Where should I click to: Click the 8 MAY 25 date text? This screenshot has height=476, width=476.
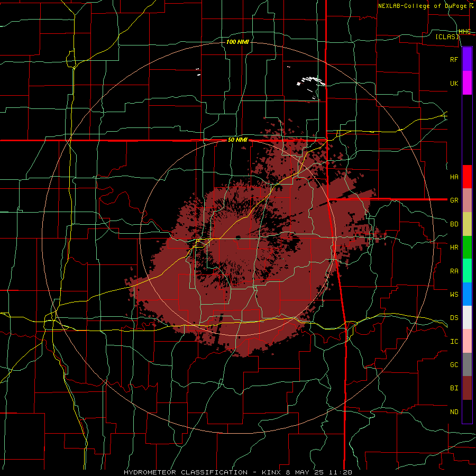pyautogui.click(x=305, y=472)
